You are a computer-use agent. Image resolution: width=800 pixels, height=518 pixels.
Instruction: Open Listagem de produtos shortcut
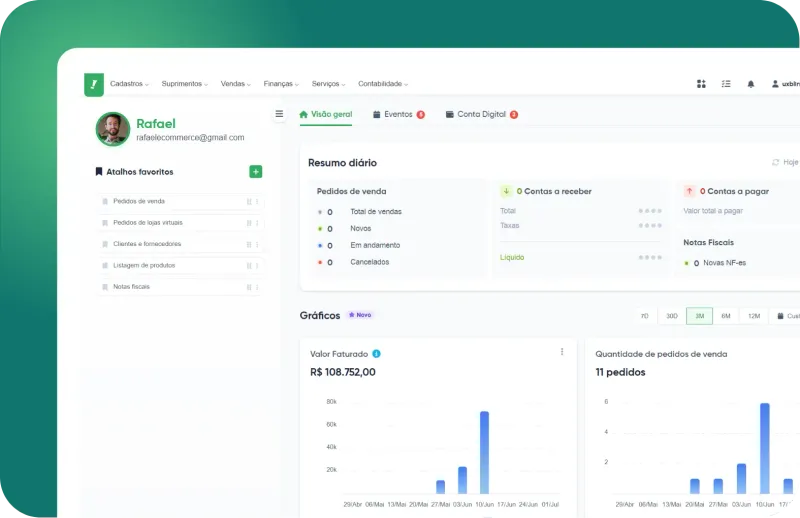[x=180, y=266]
